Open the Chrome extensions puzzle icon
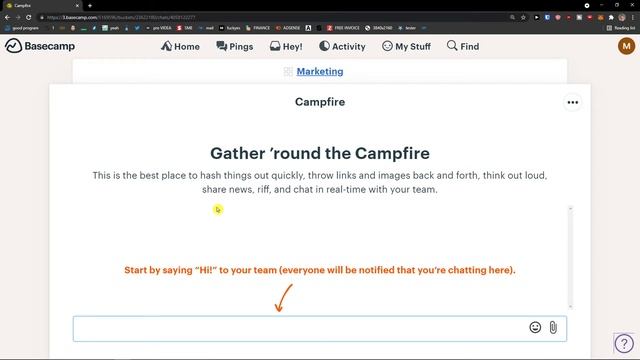 611,17
